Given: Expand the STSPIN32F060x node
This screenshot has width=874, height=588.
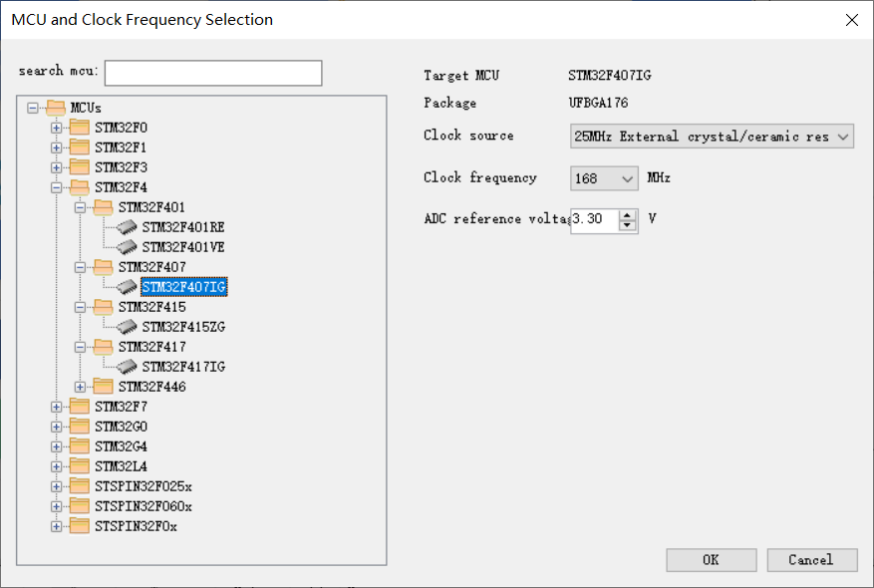Looking at the screenshot, I should pyautogui.click(x=56, y=506).
